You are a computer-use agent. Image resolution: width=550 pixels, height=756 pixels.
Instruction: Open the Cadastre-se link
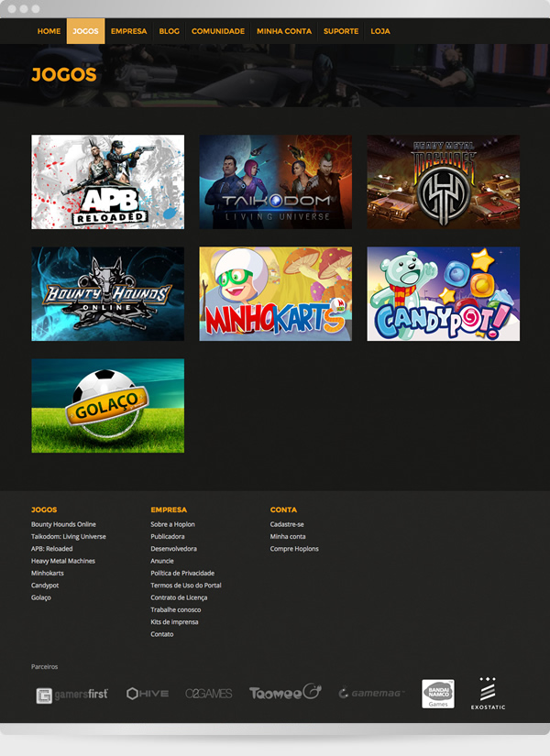[287, 524]
